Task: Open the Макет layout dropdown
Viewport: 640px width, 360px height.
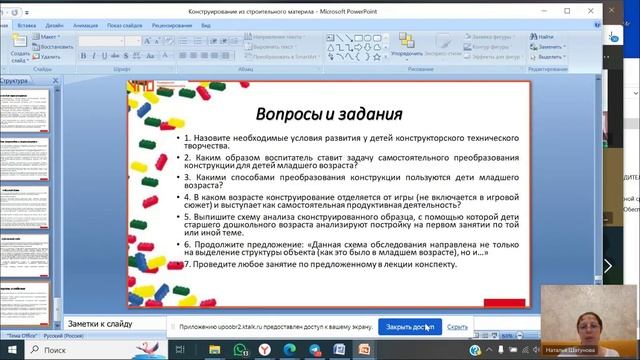Action: click(x=47, y=37)
